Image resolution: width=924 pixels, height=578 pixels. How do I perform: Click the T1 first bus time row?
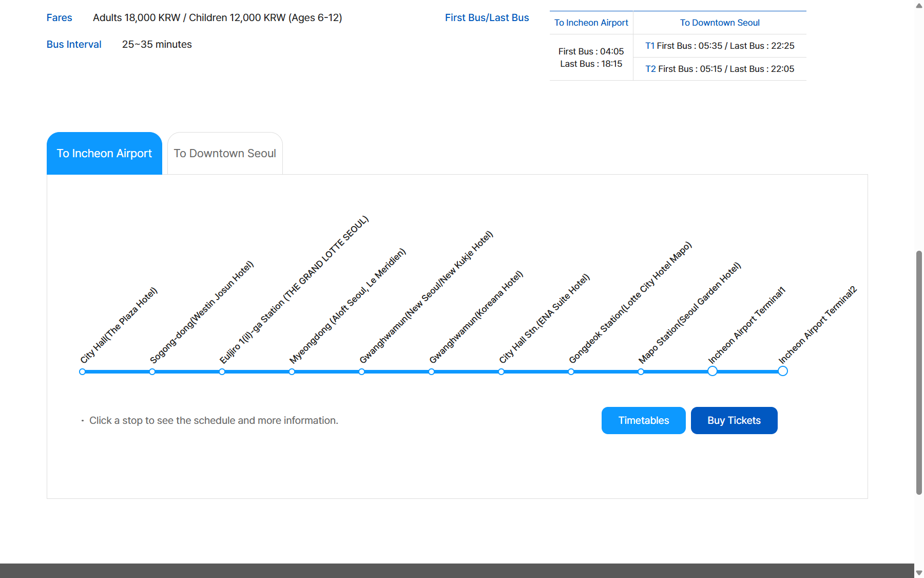point(720,46)
